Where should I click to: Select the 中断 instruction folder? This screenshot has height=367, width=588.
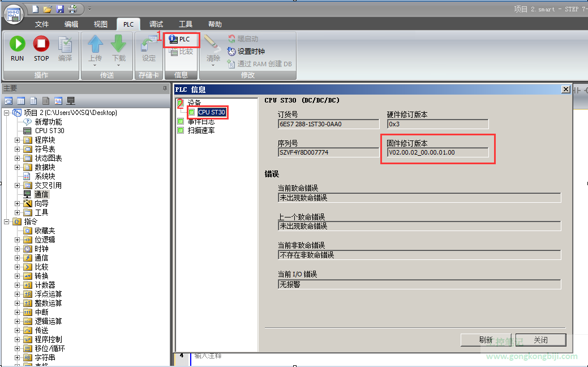pos(41,312)
